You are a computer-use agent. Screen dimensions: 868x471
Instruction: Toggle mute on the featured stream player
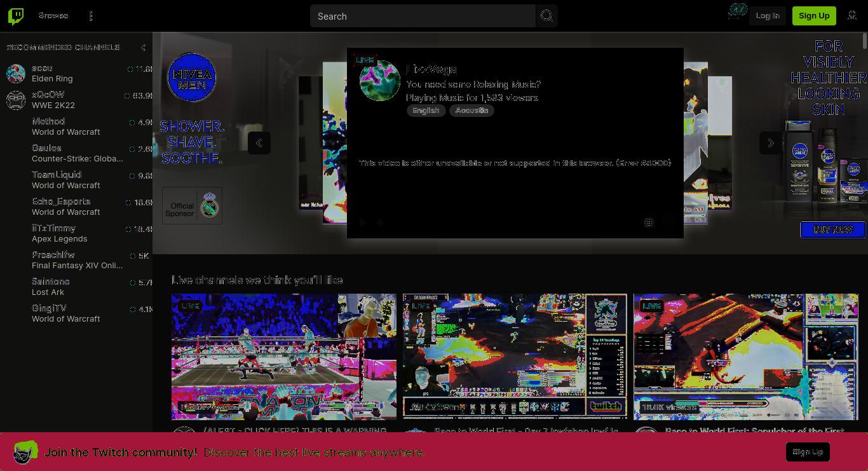point(381,222)
